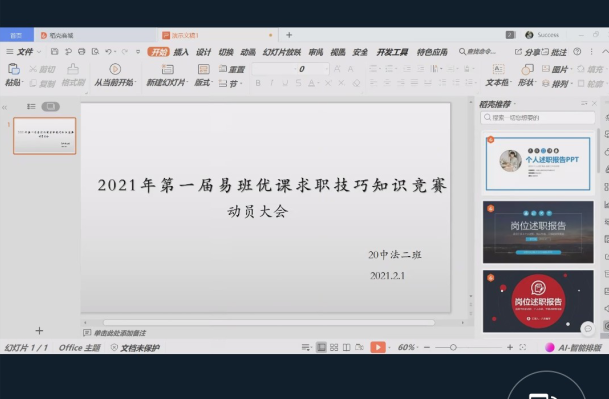Select the 个人述职报告PPT template thumbnail

point(538,163)
